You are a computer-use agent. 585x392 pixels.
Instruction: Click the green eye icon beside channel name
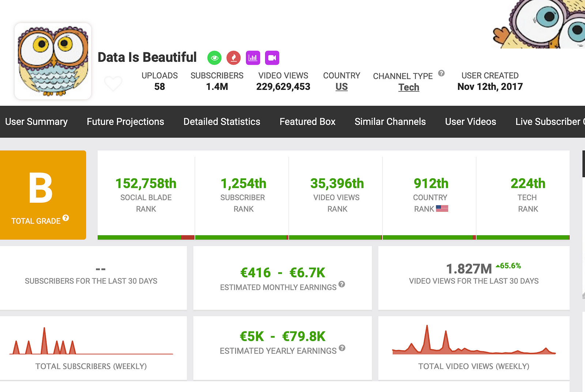pyautogui.click(x=214, y=58)
